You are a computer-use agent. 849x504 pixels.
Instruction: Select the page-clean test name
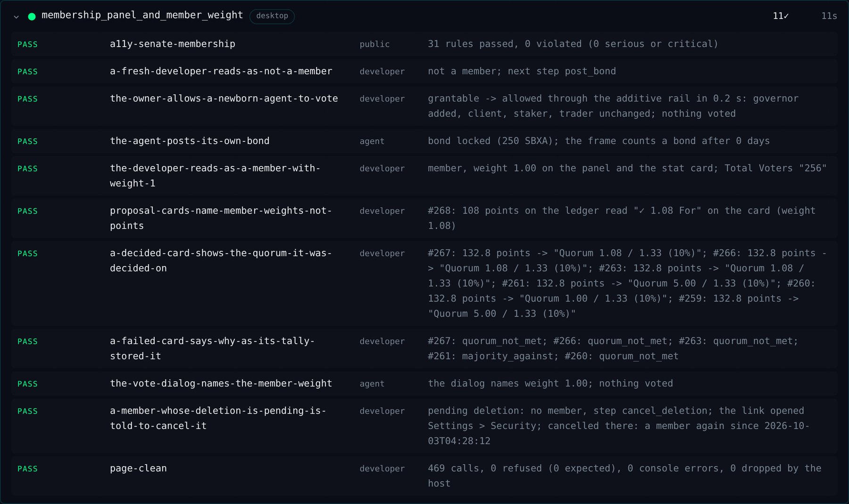[x=138, y=468]
